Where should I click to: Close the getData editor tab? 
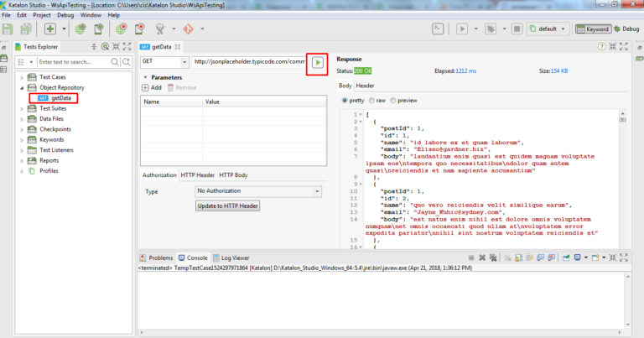point(178,47)
